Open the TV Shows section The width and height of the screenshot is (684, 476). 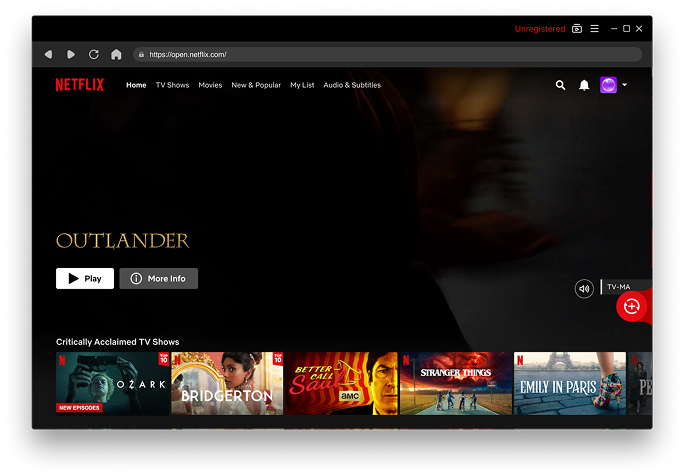point(172,85)
